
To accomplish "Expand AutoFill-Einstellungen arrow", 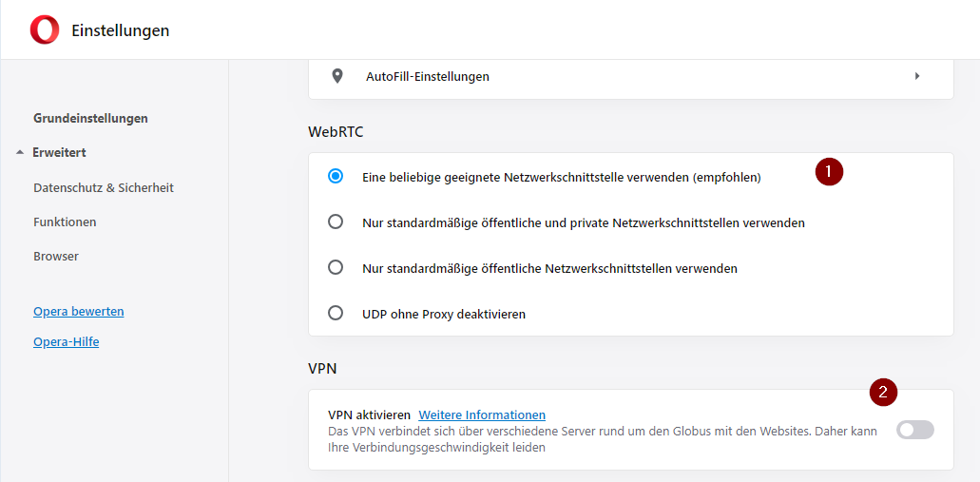I will tap(917, 76).
